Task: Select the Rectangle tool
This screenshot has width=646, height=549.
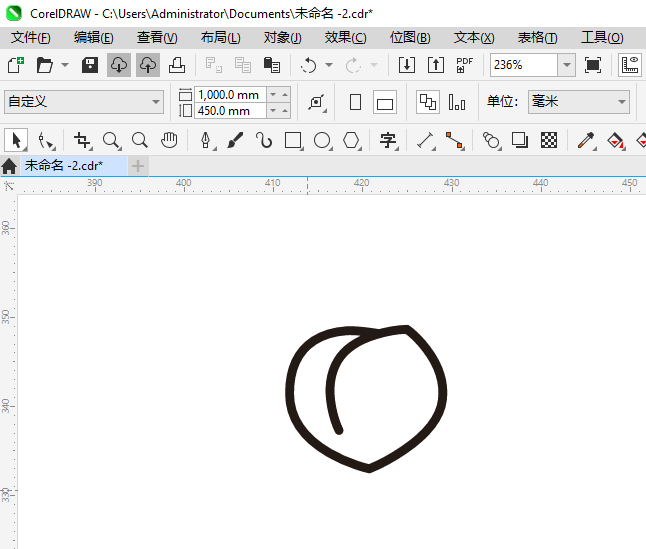Action: tap(293, 140)
